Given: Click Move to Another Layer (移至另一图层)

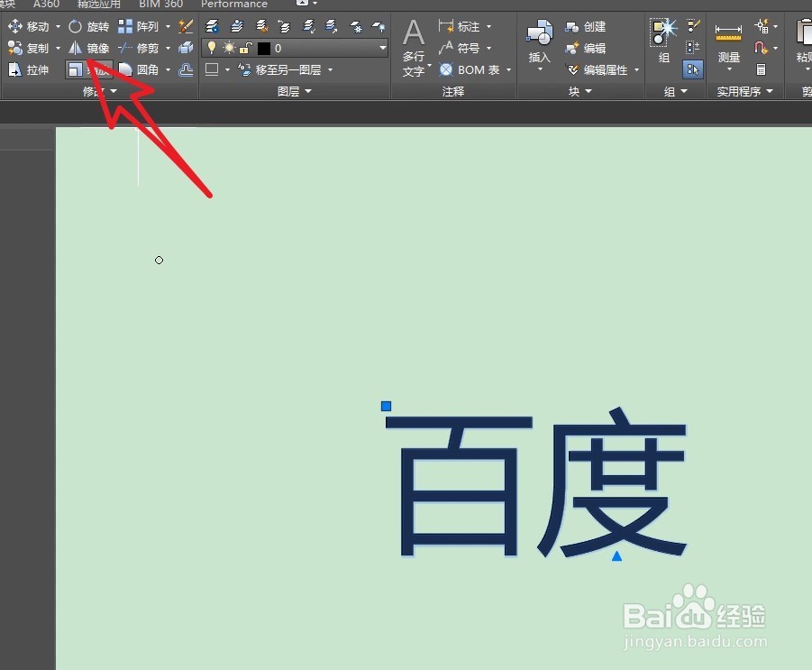Looking at the screenshot, I should [279, 69].
